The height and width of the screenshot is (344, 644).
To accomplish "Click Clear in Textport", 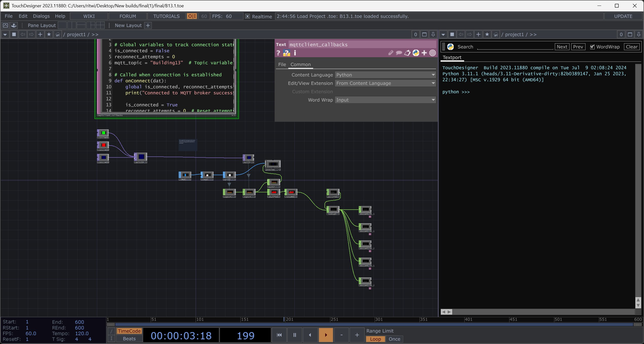I will (632, 47).
